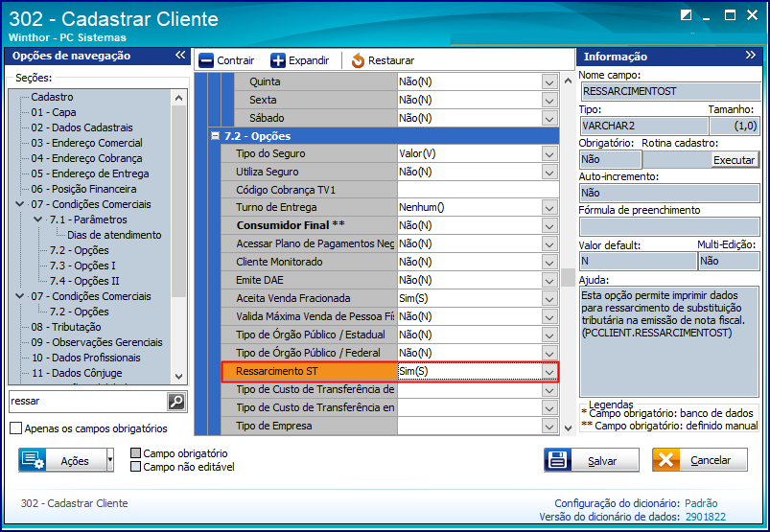Viewport: 770px width, 532px height.
Task: Select Dias de atendimento tree item
Action: (114, 235)
